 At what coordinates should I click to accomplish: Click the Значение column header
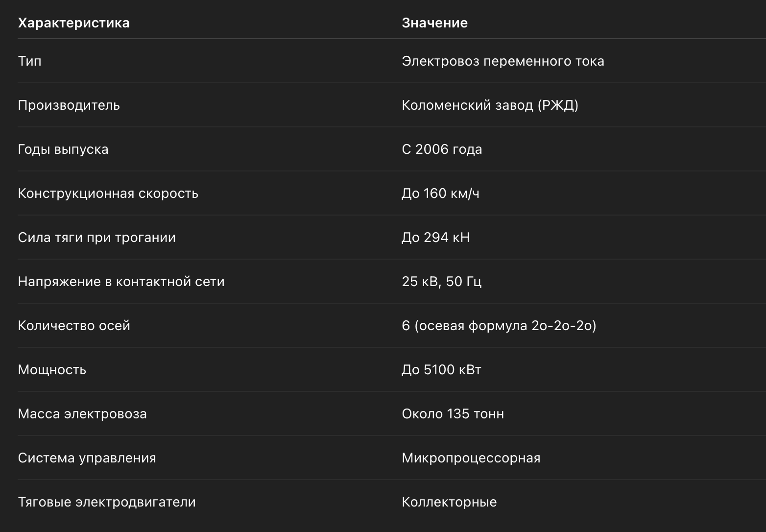click(x=434, y=23)
